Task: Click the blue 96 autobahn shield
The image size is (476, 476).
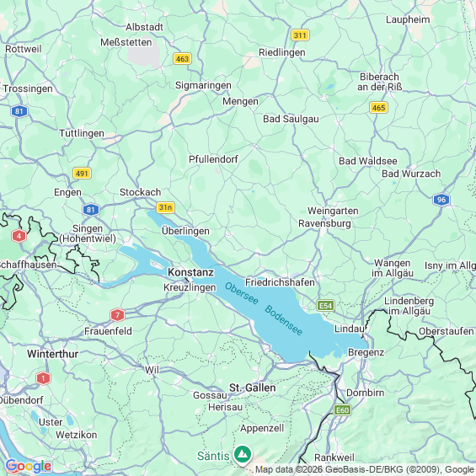Action: pyautogui.click(x=441, y=200)
